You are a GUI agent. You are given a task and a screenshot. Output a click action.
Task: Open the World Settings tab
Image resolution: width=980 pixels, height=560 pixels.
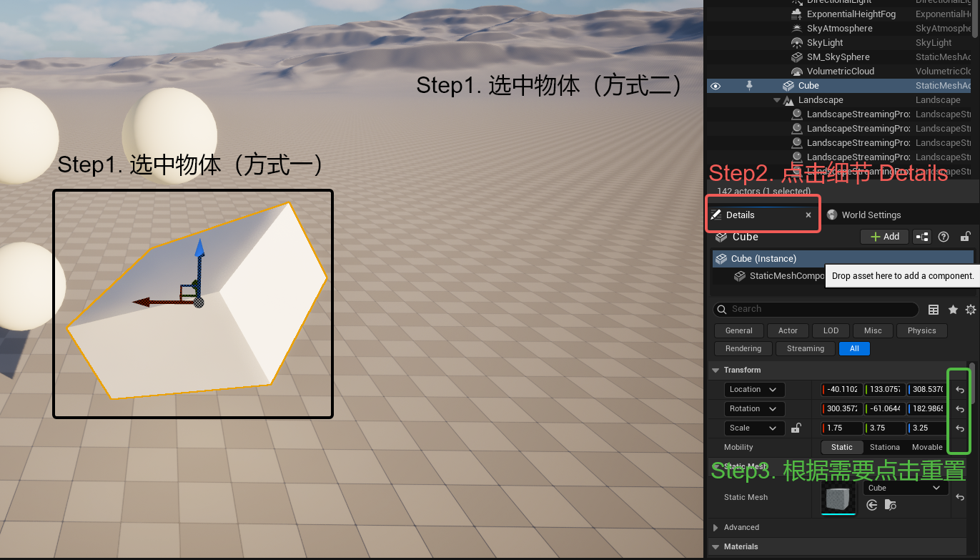(x=863, y=215)
